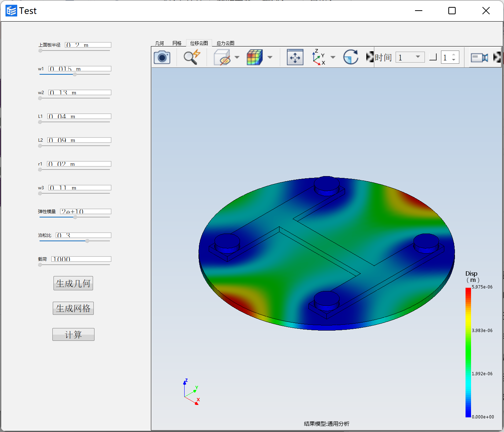
Task: Click the w3 slider handle
Action: click(x=40, y=193)
